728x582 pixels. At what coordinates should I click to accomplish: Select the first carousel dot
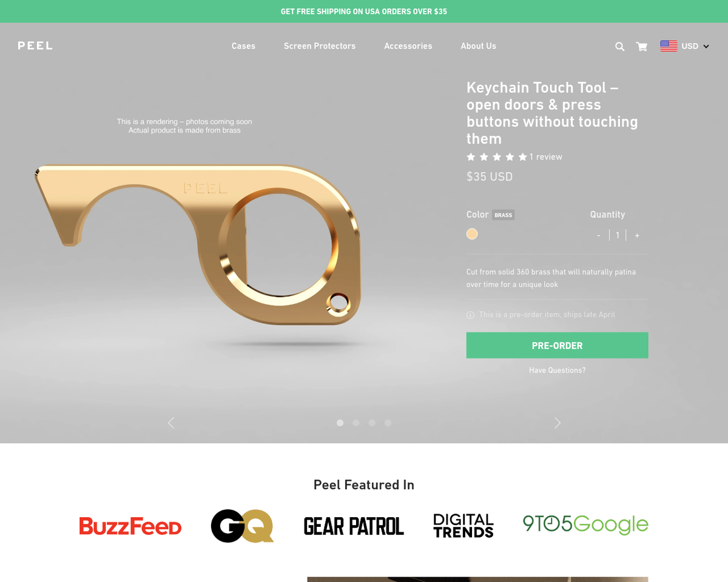point(340,423)
